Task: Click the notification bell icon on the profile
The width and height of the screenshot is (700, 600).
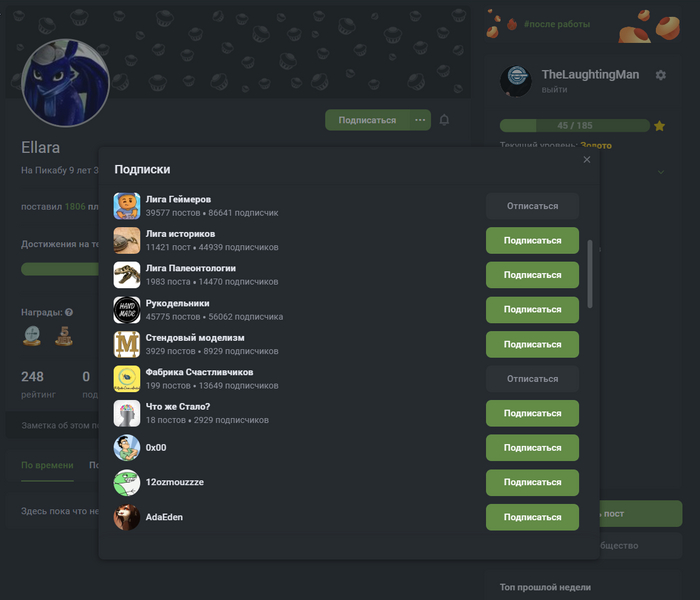Action: (x=444, y=120)
